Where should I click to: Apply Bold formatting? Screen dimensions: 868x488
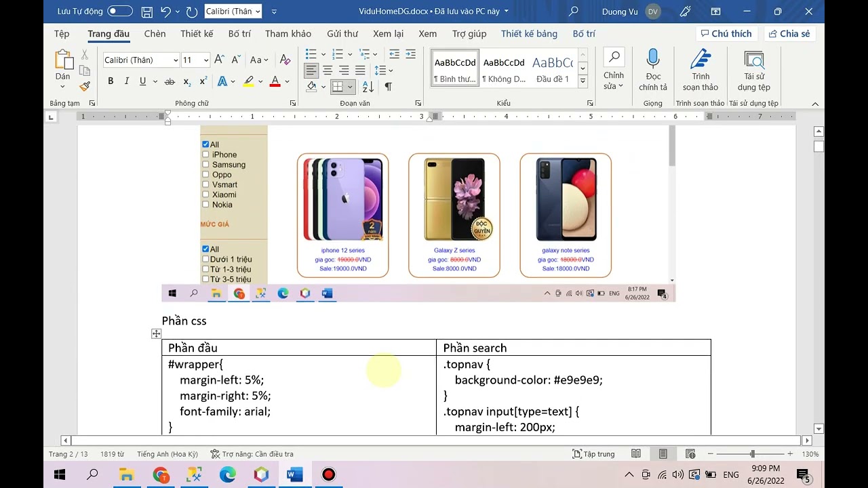pos(111,81)
